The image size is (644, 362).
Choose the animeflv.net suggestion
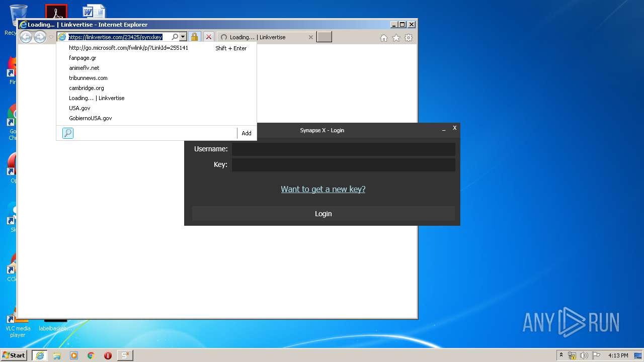[156, 68]
